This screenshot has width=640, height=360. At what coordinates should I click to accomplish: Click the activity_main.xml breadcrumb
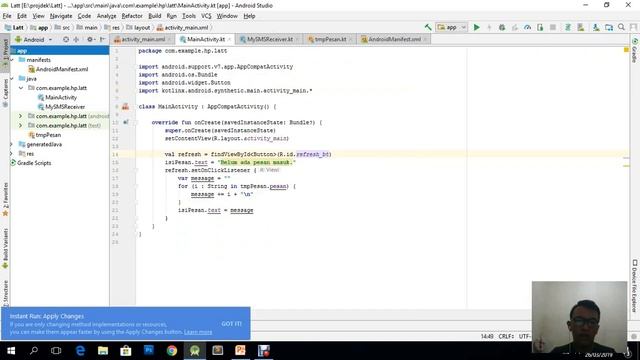182,27
